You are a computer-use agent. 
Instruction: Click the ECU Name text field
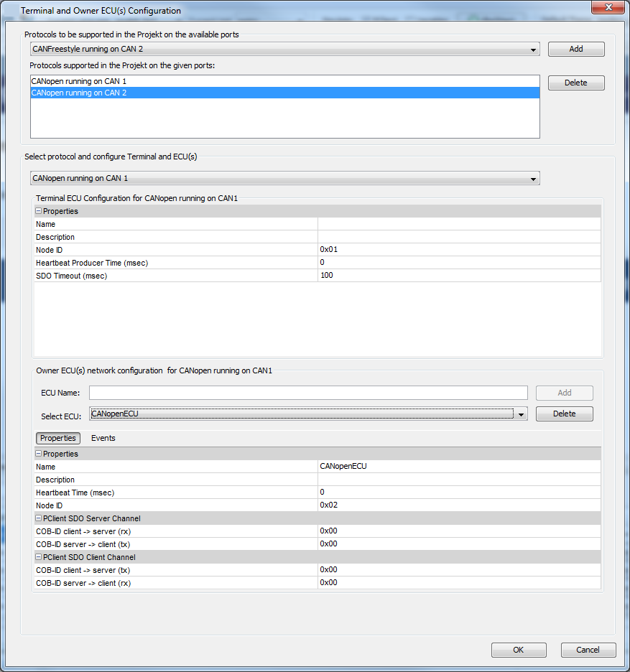click(308, 393)
